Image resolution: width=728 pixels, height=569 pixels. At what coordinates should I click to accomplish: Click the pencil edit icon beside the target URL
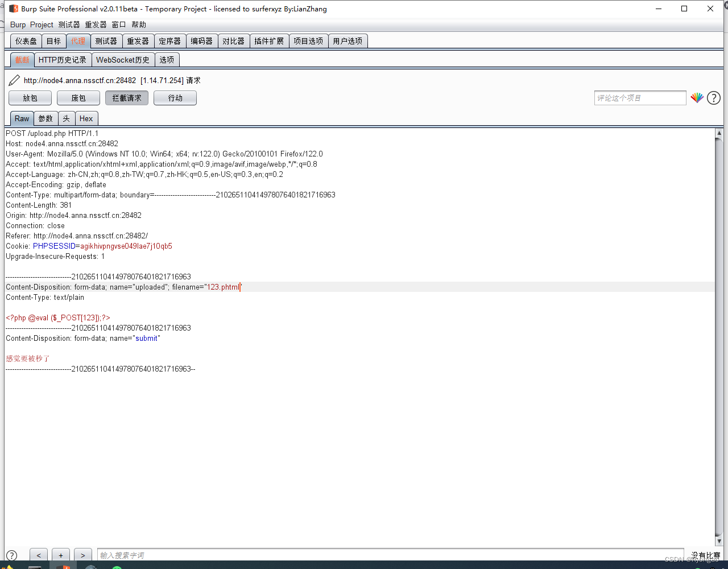pos(14,80)
